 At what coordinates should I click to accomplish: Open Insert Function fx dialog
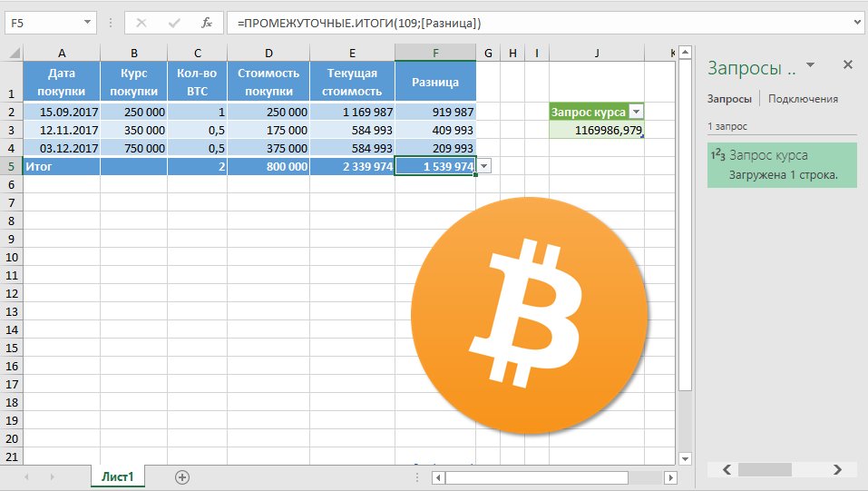point(207,23)
